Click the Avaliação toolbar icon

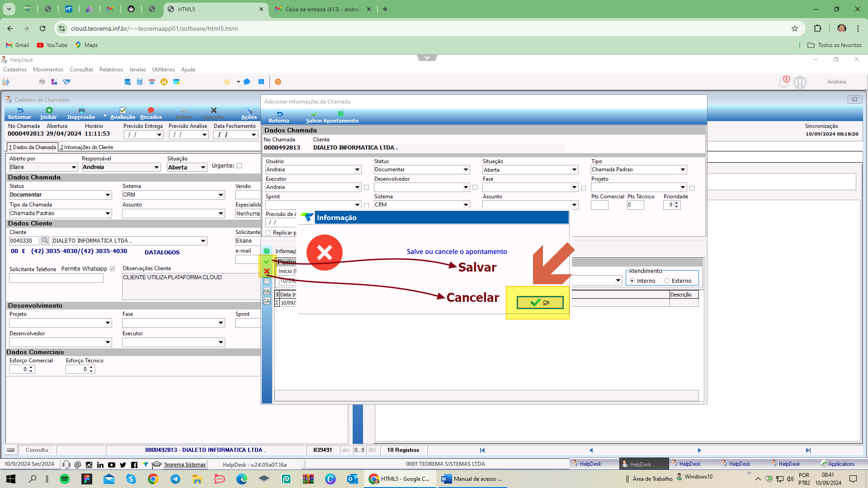click(x=123, y=110)
